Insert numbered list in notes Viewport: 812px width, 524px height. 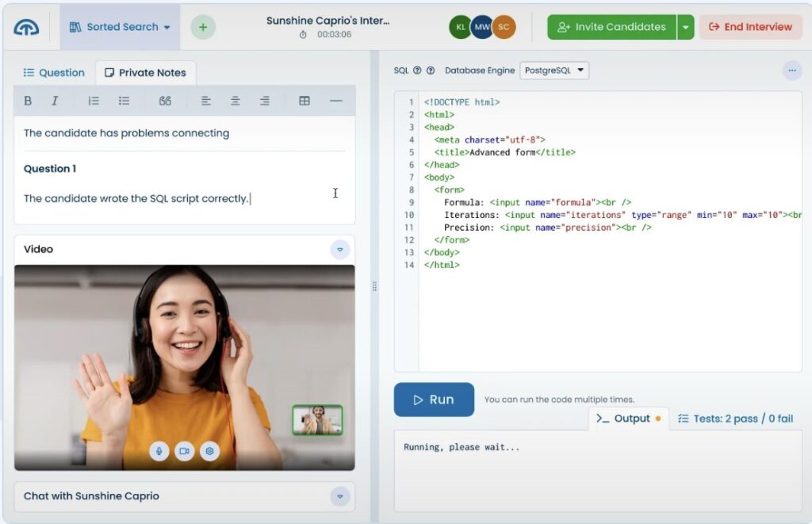(94, 101)
